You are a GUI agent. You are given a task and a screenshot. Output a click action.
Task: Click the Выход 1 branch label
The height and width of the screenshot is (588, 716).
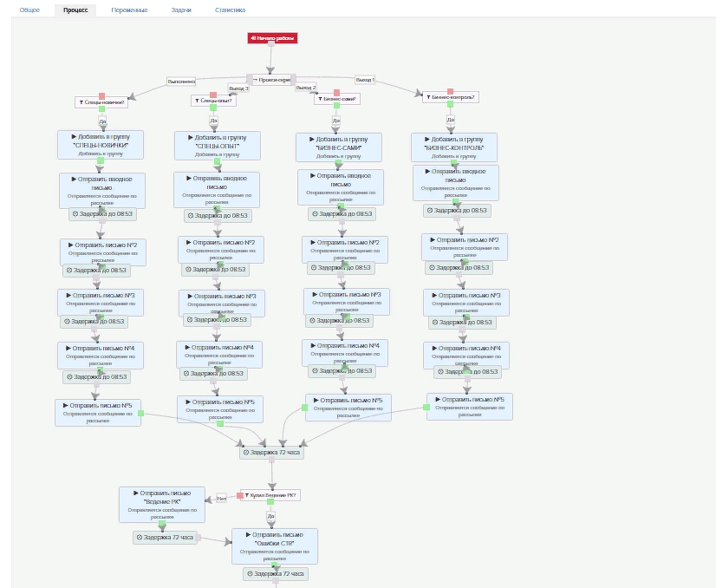[x=365, y=80]
